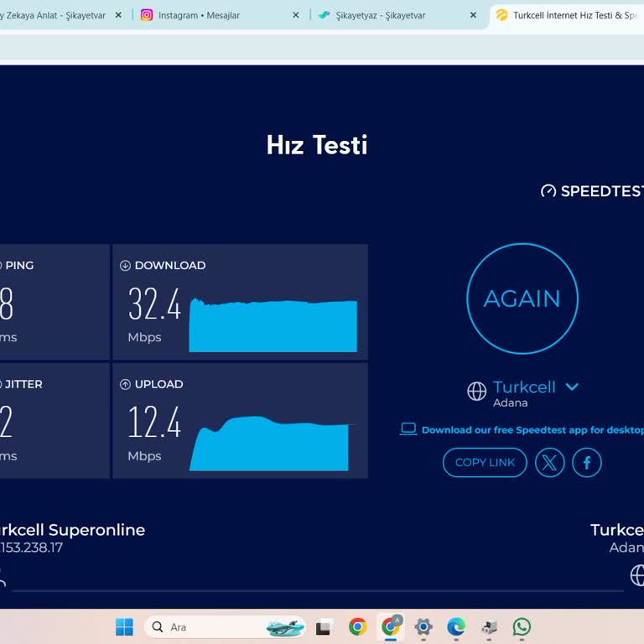This screenshot has width=644, height=644.
Task: Share result on X (Twitter) icon
Action: [x=549, y=463]
